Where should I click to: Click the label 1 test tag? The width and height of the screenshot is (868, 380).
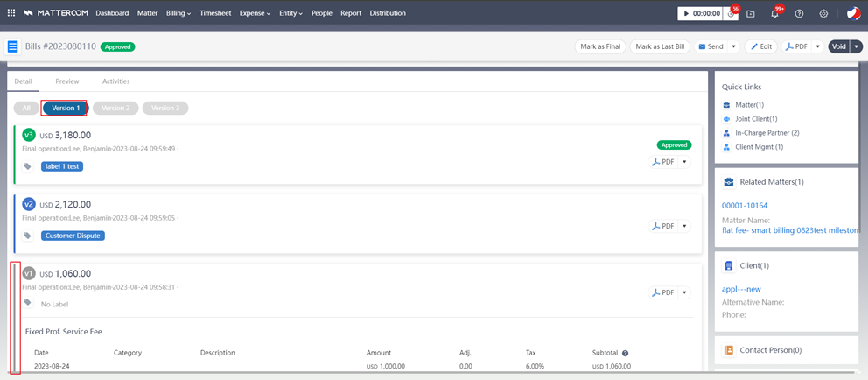click(x=62, y=166)
